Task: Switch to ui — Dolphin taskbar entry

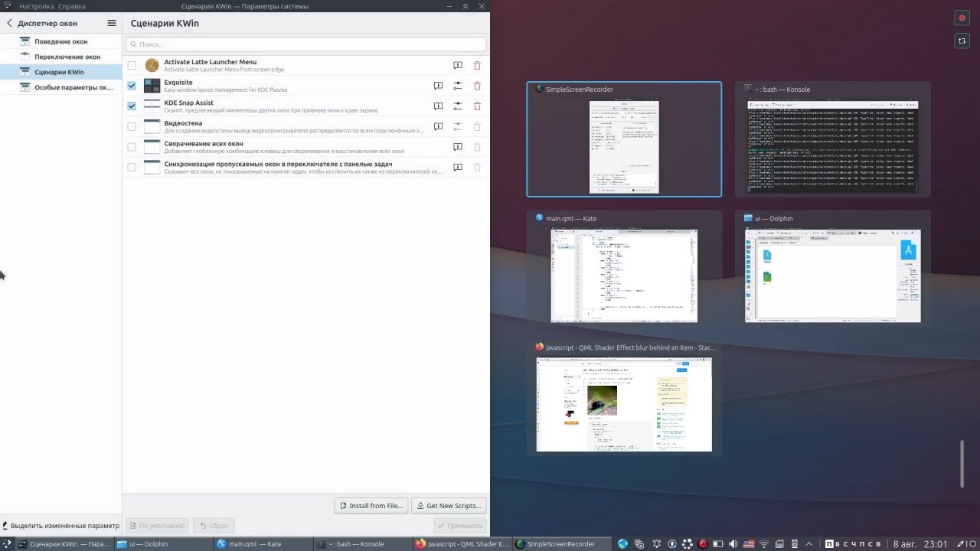Action: pos(164,544)
